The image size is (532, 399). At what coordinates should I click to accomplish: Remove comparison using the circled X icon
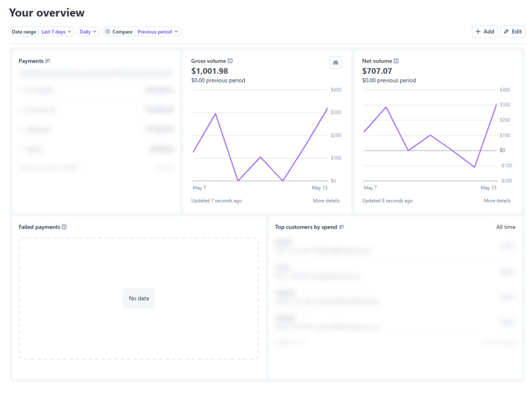[x=107, y=31]
